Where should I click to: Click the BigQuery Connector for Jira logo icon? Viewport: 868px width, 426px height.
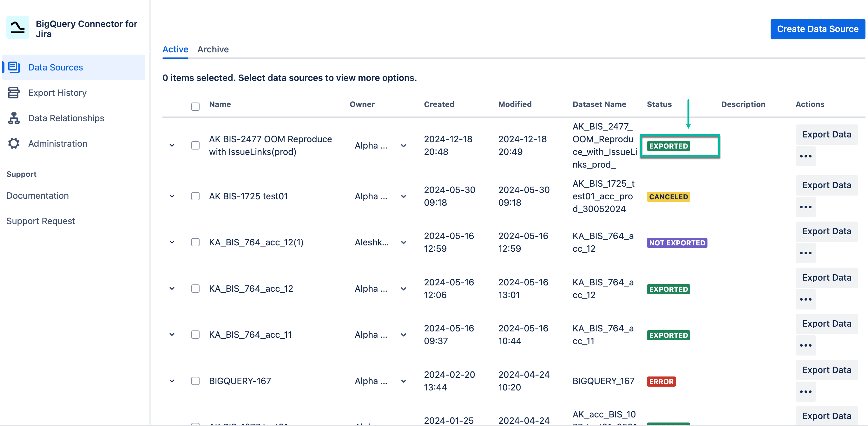[17, 28]
